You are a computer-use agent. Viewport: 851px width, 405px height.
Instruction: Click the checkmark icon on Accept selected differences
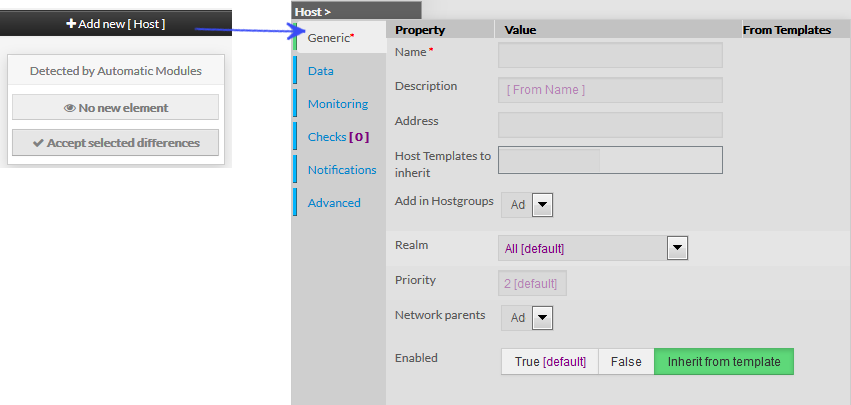pos(38,143)
